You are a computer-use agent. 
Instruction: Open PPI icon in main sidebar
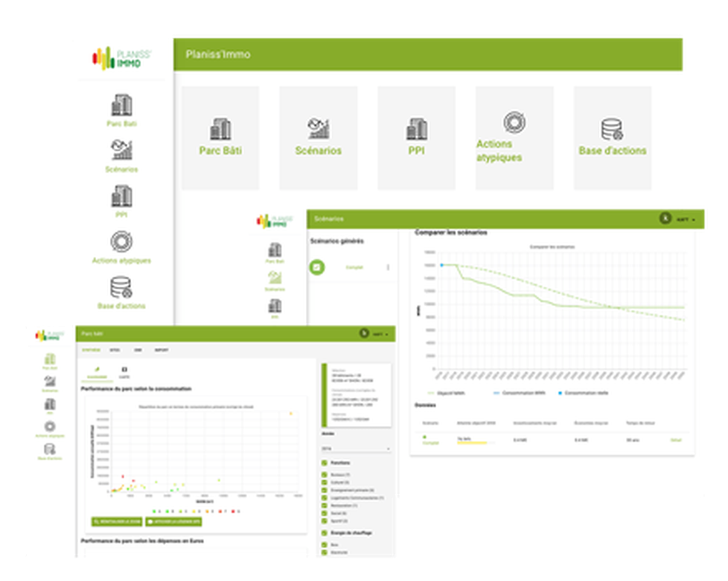pos(121,196)
